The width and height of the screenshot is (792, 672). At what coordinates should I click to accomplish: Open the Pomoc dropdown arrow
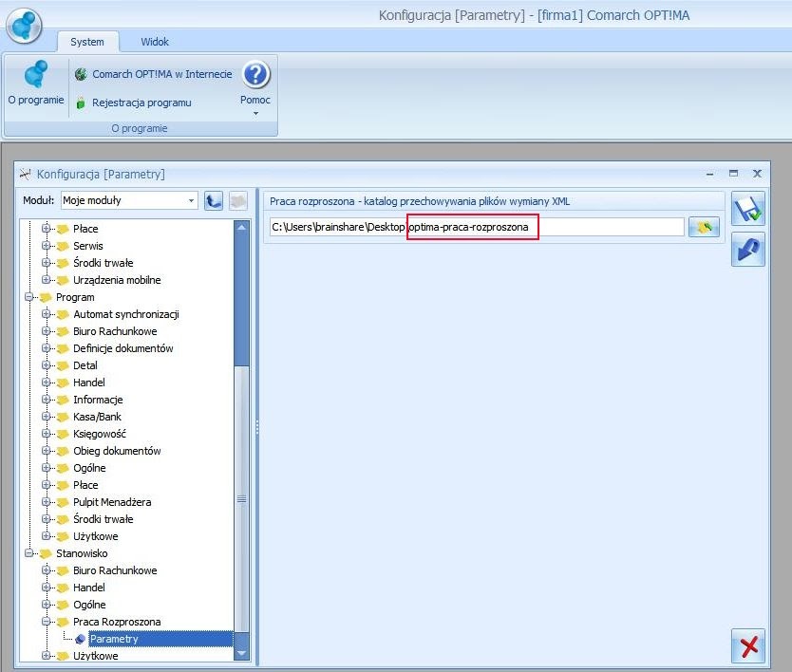(255, 114)
